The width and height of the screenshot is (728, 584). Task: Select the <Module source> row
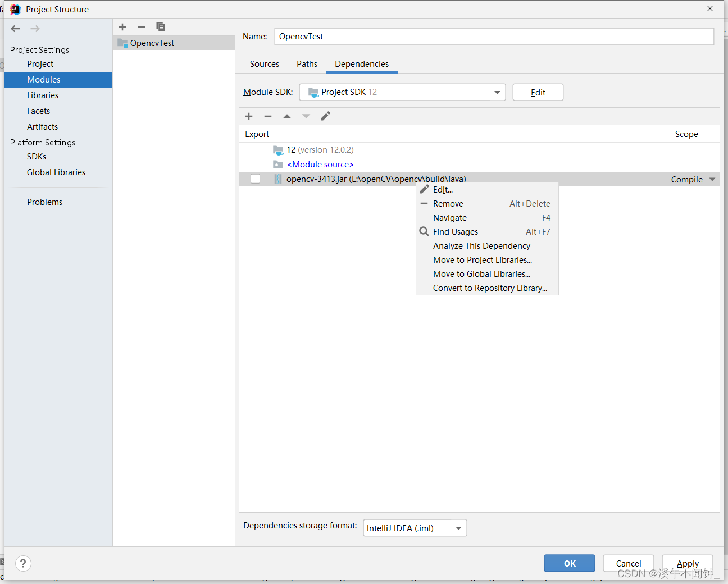click(479, 165)
